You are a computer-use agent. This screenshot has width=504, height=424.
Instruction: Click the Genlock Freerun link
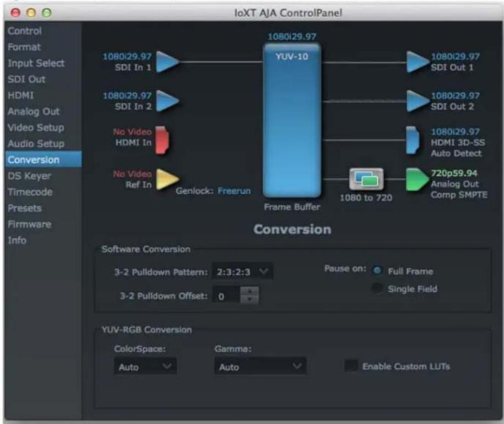point(234,191)
